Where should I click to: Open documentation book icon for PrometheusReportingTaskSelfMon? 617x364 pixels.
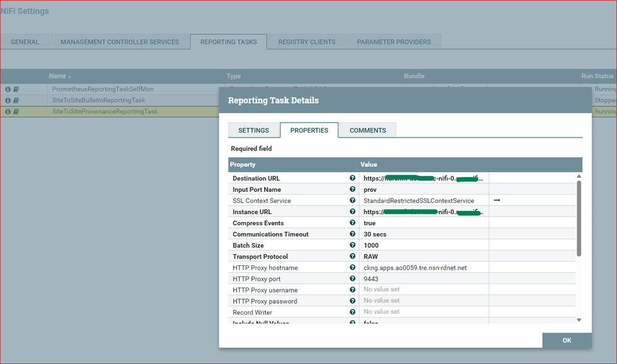tap(15, 89)
